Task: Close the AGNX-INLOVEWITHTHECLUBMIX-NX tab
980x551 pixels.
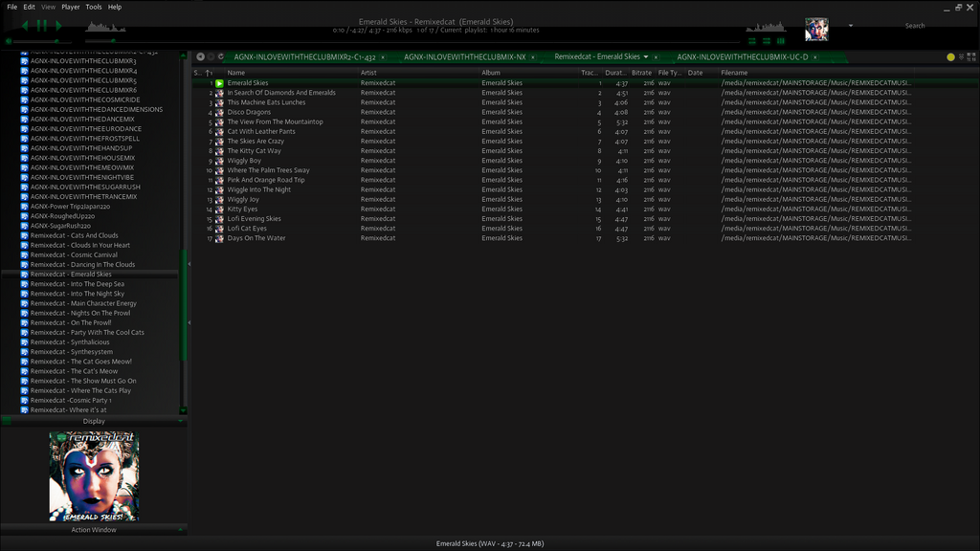Action: (x=532, y=57)
